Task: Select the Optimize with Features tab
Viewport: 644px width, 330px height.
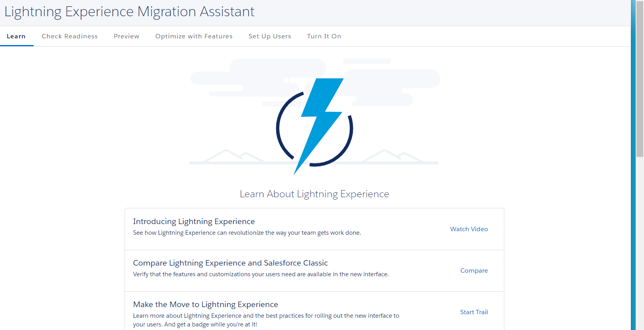Action: click(x=194, y=36)
